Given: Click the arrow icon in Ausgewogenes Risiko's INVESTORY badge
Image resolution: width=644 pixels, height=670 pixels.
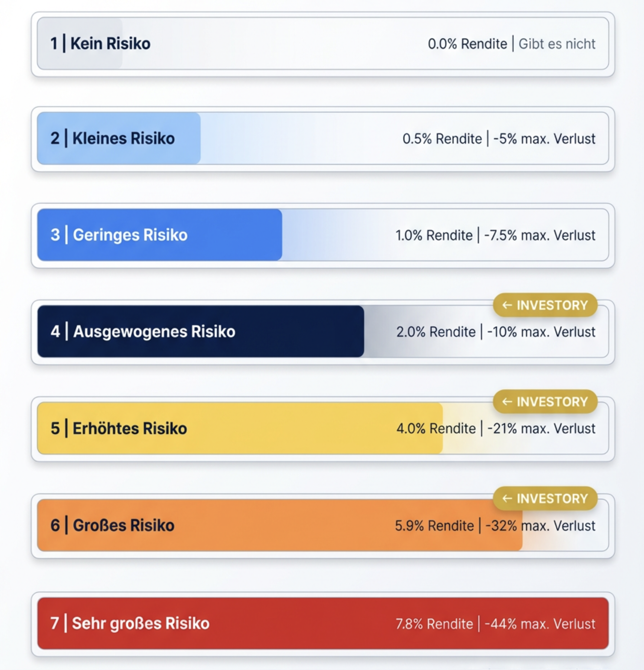Looking at the screenshot, I should click(507, 305).
